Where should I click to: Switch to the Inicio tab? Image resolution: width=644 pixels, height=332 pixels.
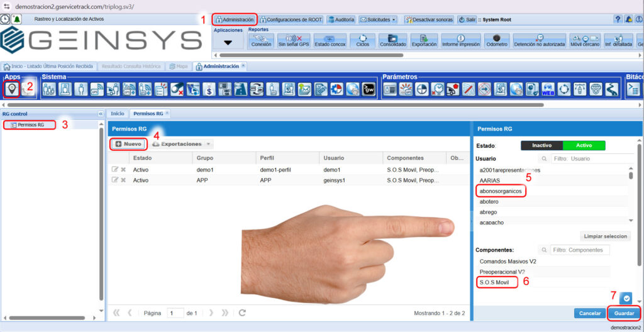pos(117,114)
